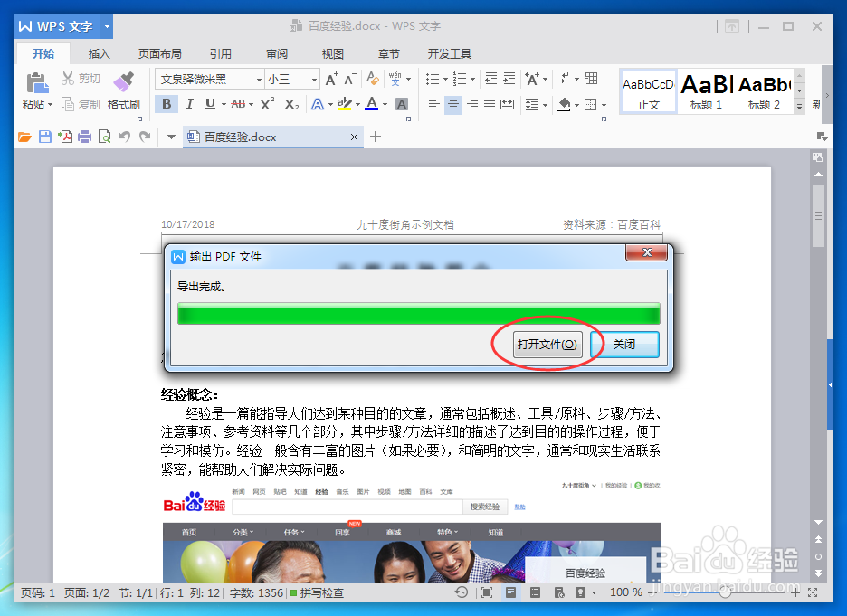Apply the current font color A
The width and height of the screenshot is (847, 616).
[x=372, y=104]
